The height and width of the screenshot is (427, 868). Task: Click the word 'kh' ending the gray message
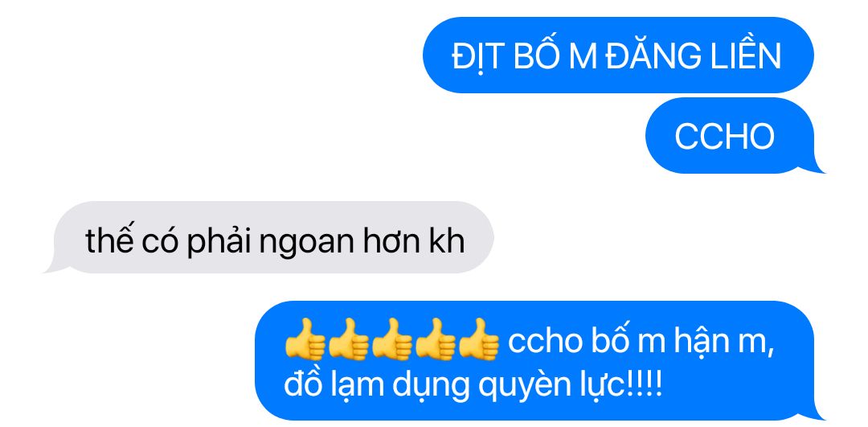(x=448, y=240)
